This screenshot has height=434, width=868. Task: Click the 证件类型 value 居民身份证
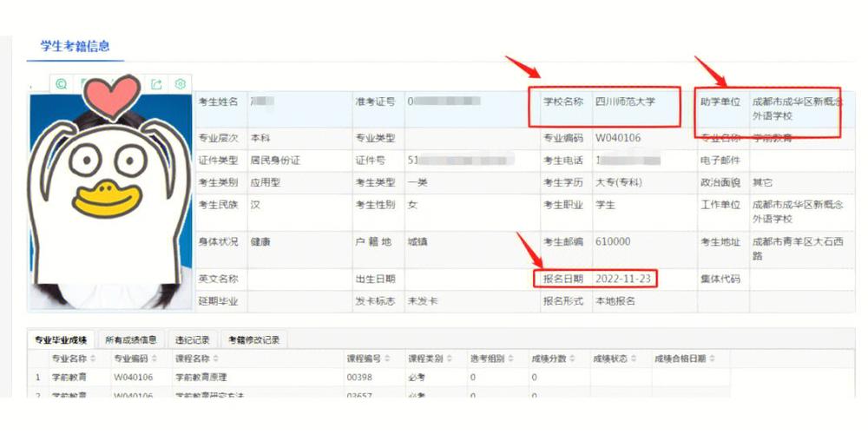pyautogui.click(x=275, y=161)
